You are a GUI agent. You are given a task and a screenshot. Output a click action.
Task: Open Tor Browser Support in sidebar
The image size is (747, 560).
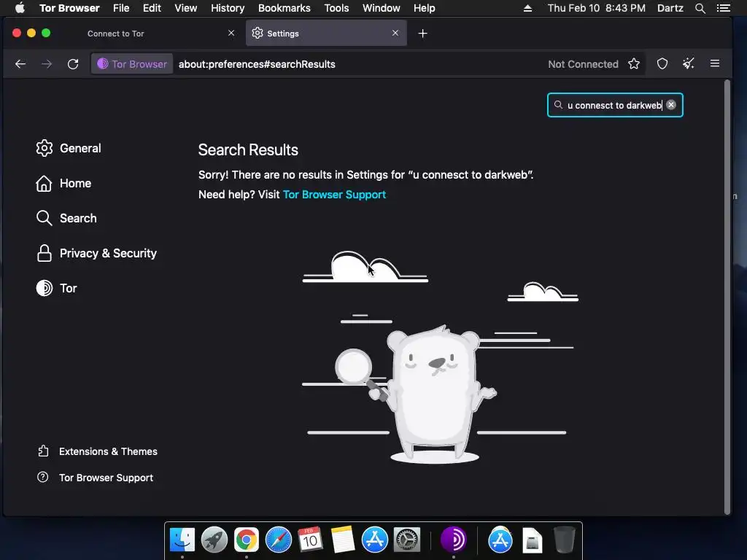pyautogui.click(x=96, y=478)
